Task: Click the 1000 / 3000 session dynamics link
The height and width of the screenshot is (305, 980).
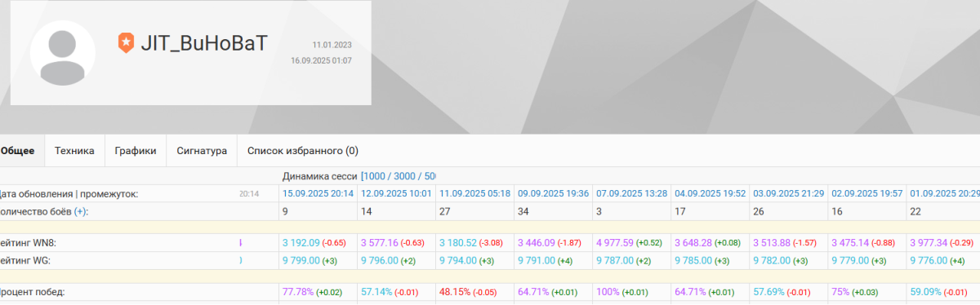Action: (399, 176)
